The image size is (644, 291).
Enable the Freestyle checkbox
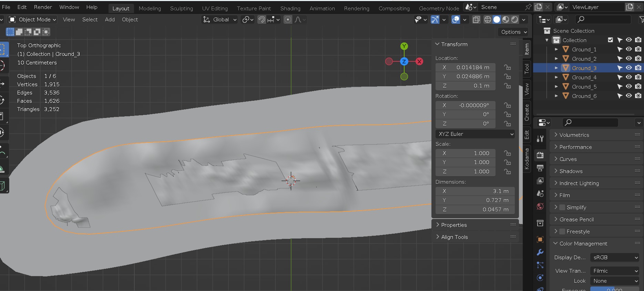[x=562, y=231]
